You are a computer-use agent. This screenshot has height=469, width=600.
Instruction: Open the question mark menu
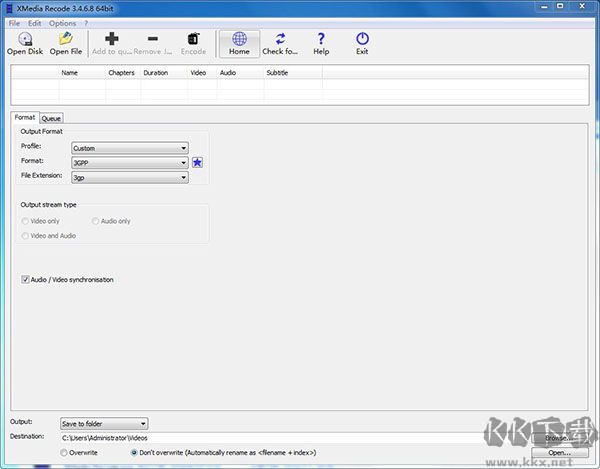[x=86, y=23]
